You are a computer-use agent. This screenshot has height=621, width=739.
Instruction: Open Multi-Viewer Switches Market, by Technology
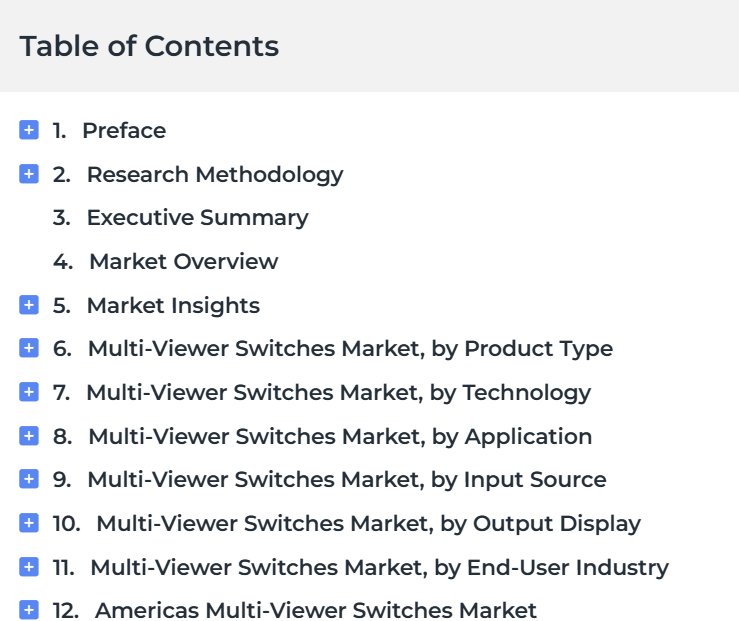pos(338,393)
